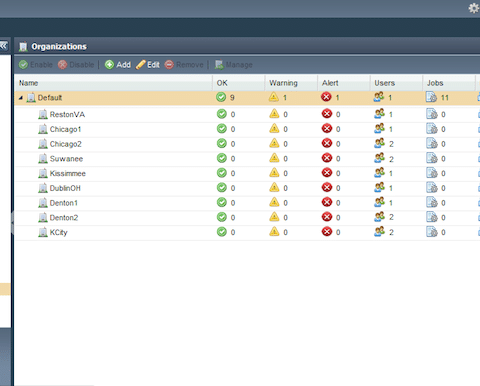
Task: Click the Add organization button
Action: [118, 65]
